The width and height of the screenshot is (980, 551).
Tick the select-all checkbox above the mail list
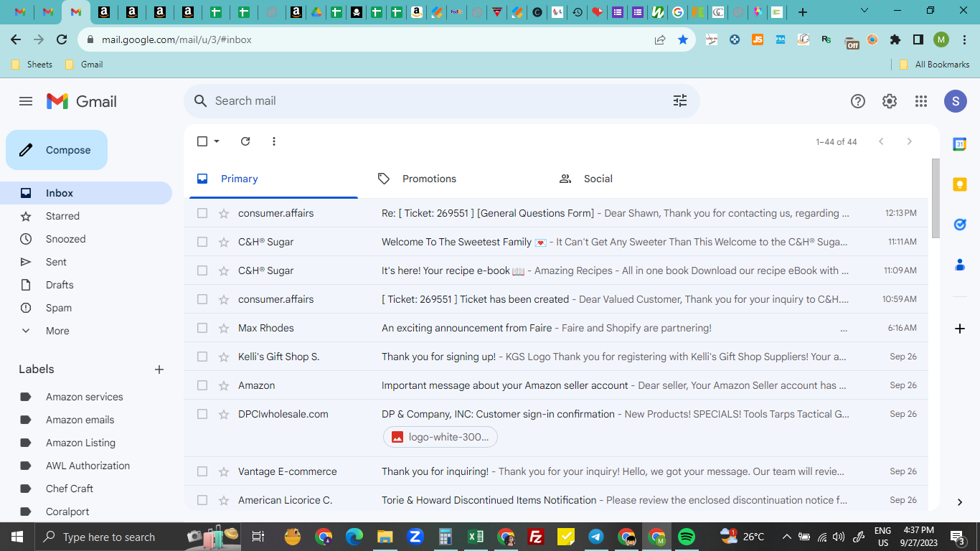click(x=202, y=141)
